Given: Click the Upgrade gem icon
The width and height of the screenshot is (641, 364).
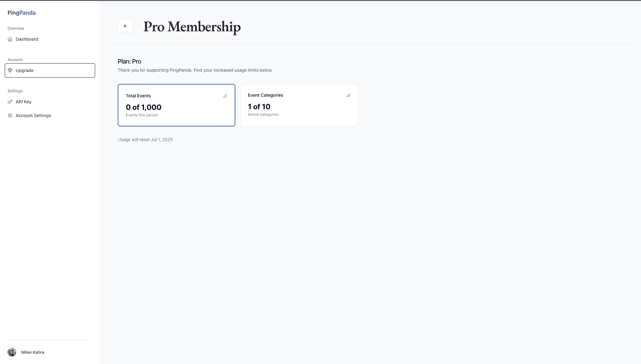Looking at the screenshot, I should pyautogui.click(x=10, y=70).
